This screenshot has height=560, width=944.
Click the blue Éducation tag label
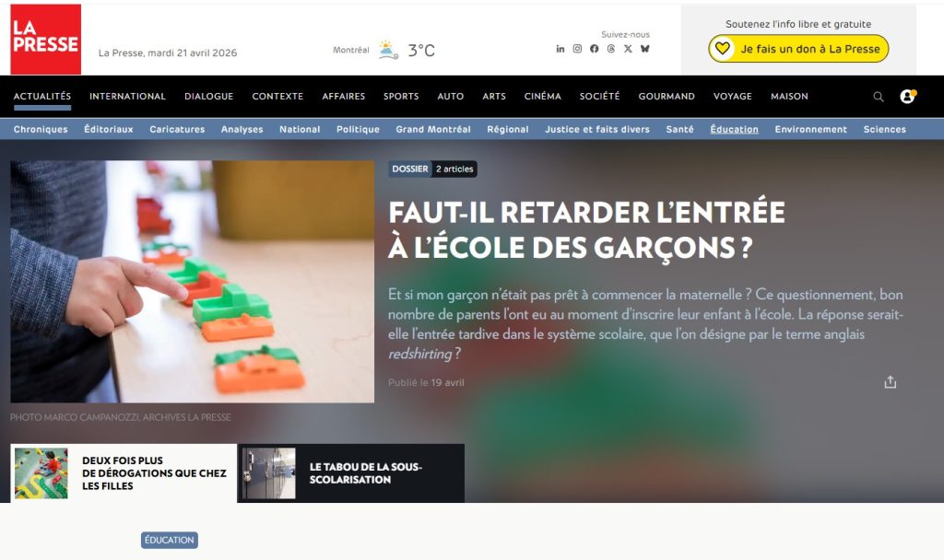(x=170, y=540)
